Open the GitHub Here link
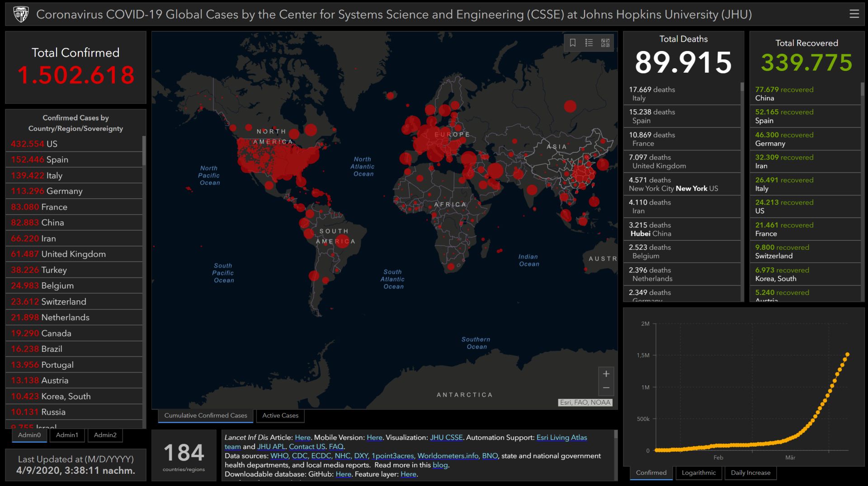This screenshot has height=486, width=868. (343, 474)
